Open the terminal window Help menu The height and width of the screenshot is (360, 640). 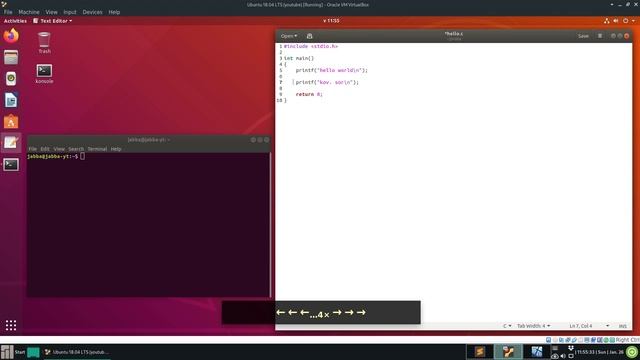click(116, 149)
